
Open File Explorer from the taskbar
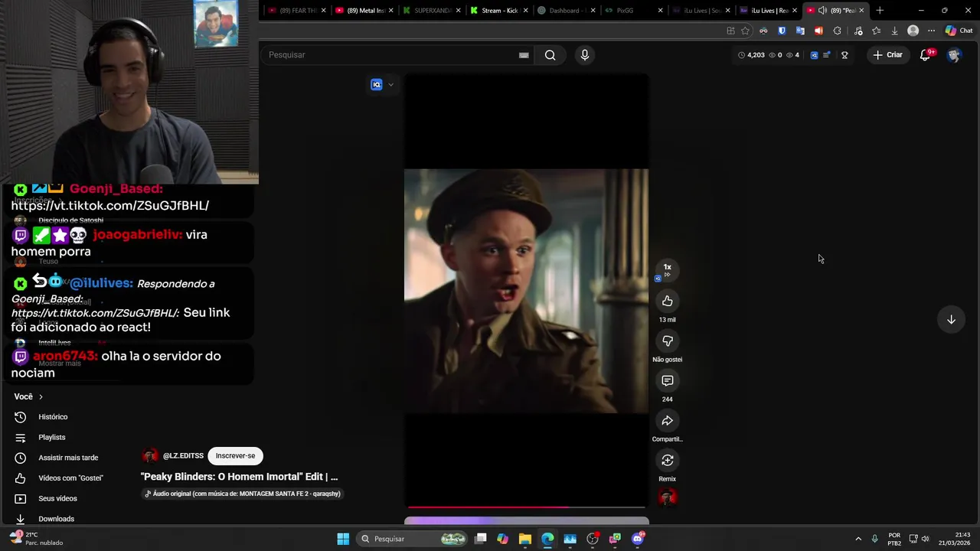524,539
